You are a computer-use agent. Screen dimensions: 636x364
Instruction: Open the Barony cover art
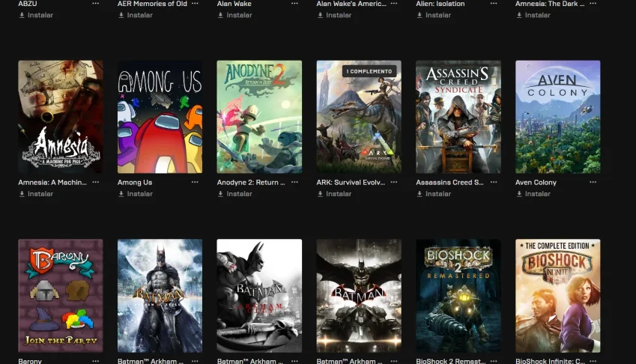(x=61, y=296)
